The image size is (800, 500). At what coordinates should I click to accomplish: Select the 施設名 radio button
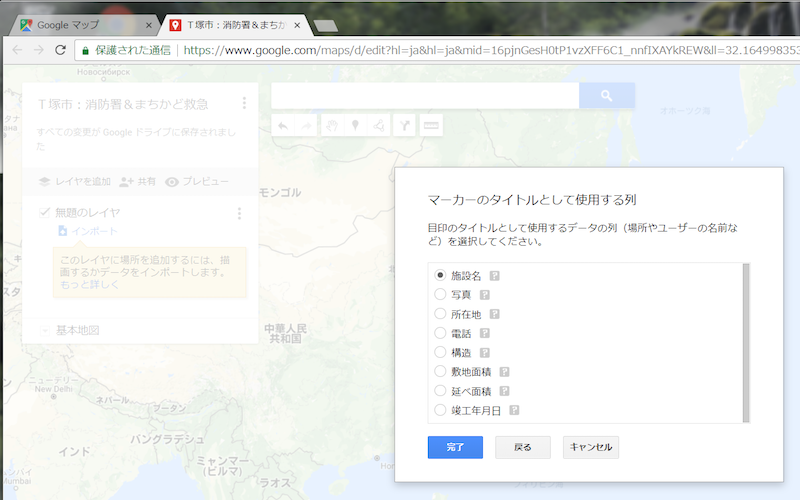pos(440,275)
